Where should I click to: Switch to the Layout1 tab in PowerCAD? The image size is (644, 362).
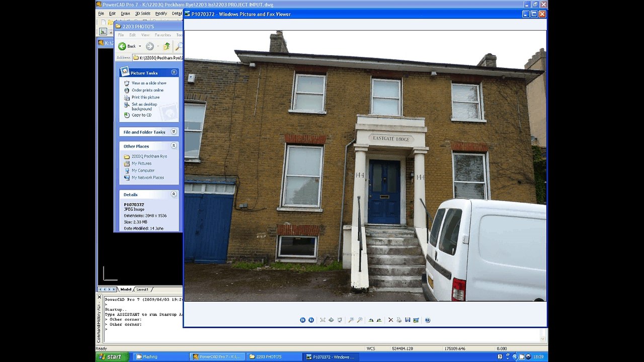click(x=142, y=290)
